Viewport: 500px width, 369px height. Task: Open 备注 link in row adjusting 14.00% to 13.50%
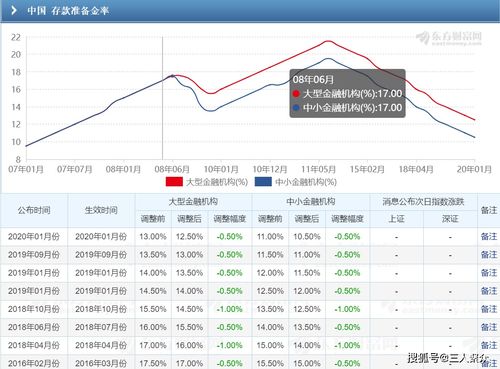(489, 273)
